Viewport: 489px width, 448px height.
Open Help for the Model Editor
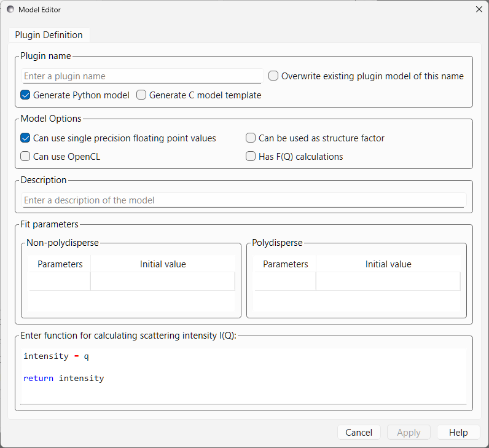(x=458, y=433)
